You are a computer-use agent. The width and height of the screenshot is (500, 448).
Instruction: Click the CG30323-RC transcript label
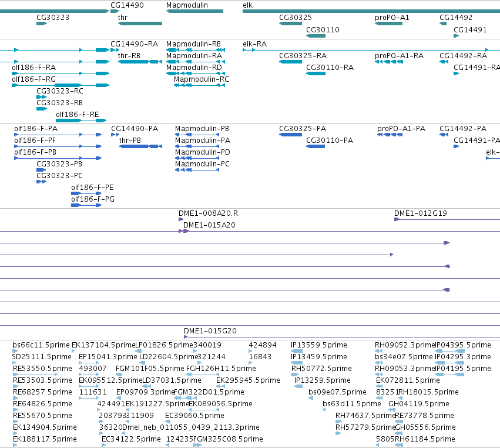click(59, 91)
